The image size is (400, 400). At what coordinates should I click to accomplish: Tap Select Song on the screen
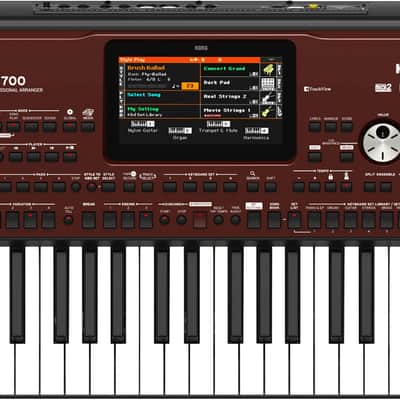click(144, 95)
